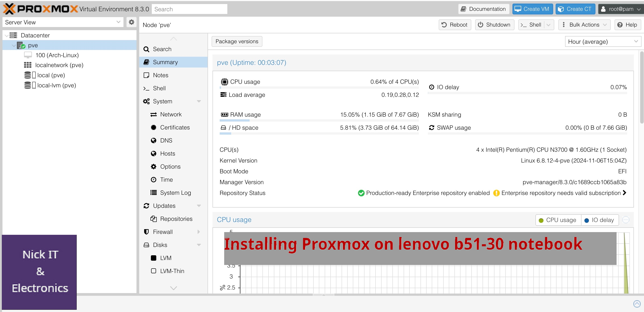Viewport: 644px width, 312px height.
Task: Click the Repositories icon in Updates
Action: [x=153, y=219]
